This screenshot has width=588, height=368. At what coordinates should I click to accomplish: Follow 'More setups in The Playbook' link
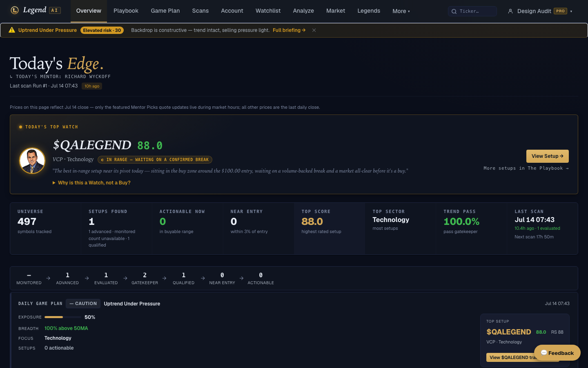tap(526, 168)
